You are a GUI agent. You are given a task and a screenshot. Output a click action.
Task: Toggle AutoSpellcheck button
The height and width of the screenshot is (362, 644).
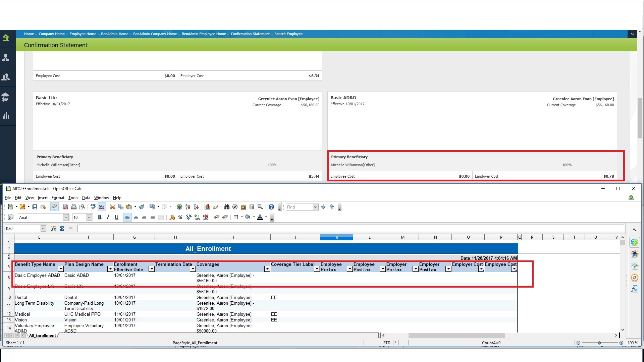(102, 207)
